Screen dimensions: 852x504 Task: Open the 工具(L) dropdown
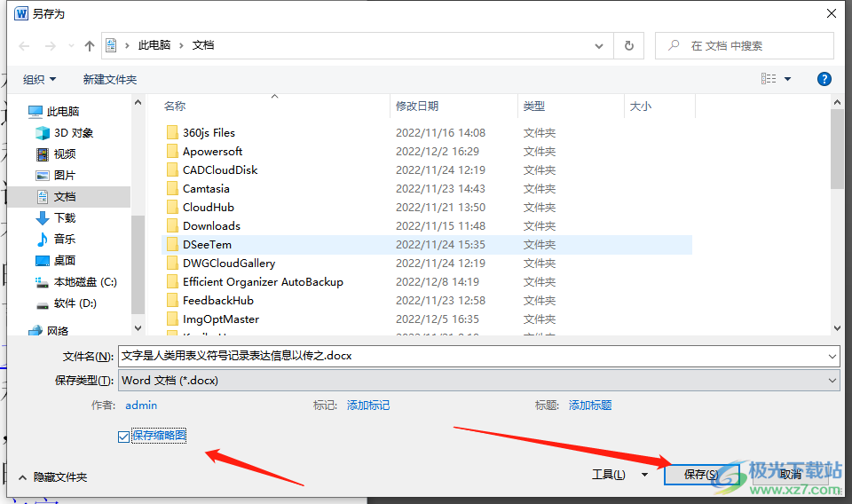(619, 474)
